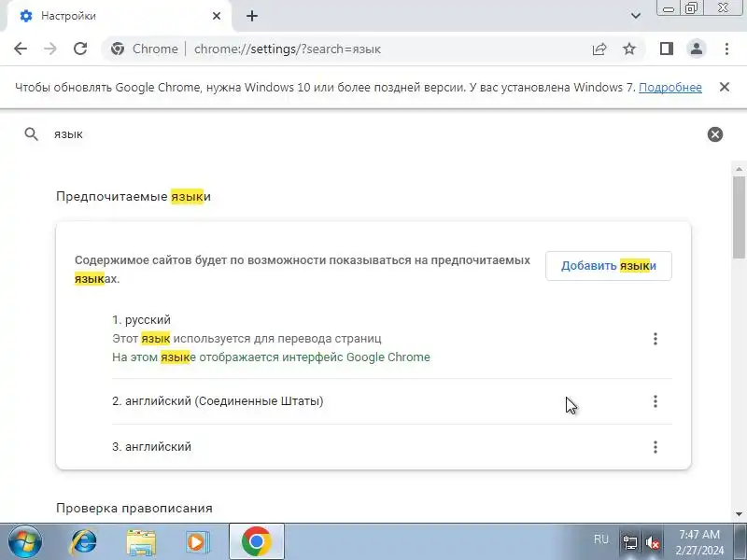Click the Chrome taskbar button
Viewport: 747px width, 560px height.
pos(256,541)
